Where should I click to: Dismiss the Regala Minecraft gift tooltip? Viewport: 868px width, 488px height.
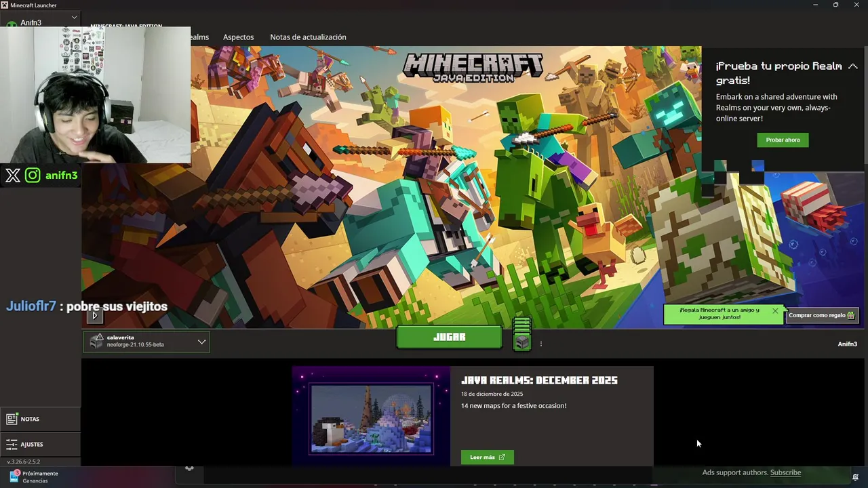(x=775, y=311)
